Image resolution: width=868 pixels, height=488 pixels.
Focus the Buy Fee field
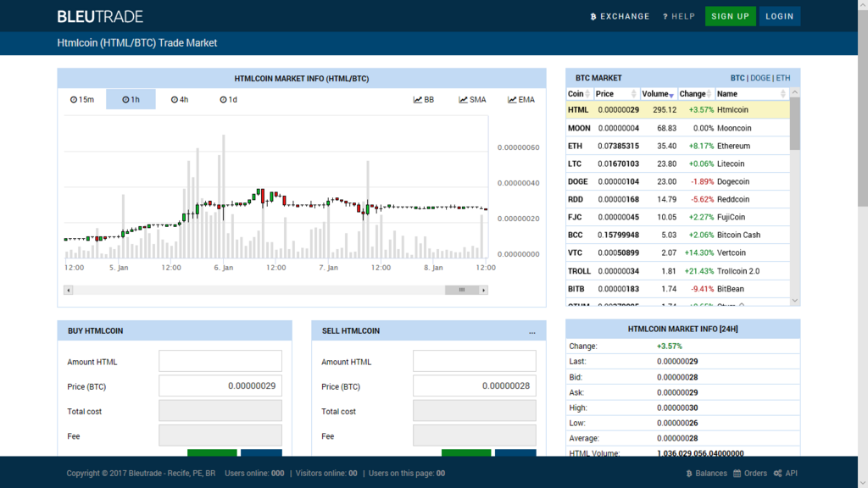pos(220,435)
